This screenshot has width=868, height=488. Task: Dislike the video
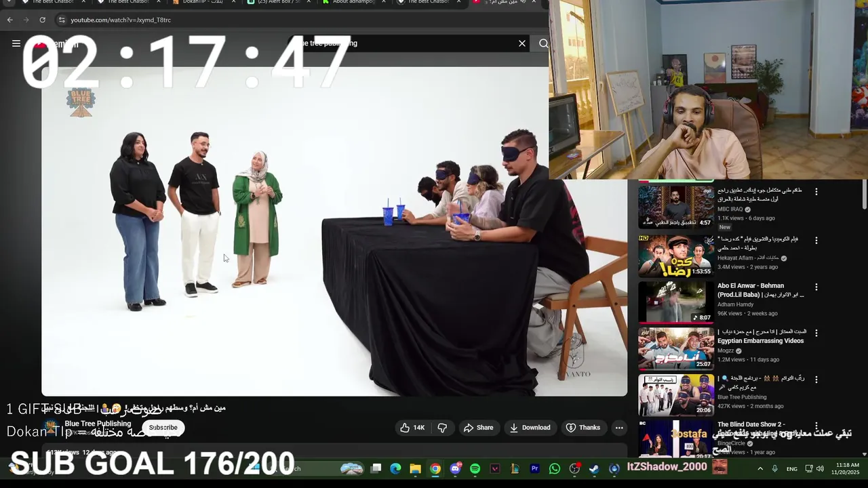point(442,428)
